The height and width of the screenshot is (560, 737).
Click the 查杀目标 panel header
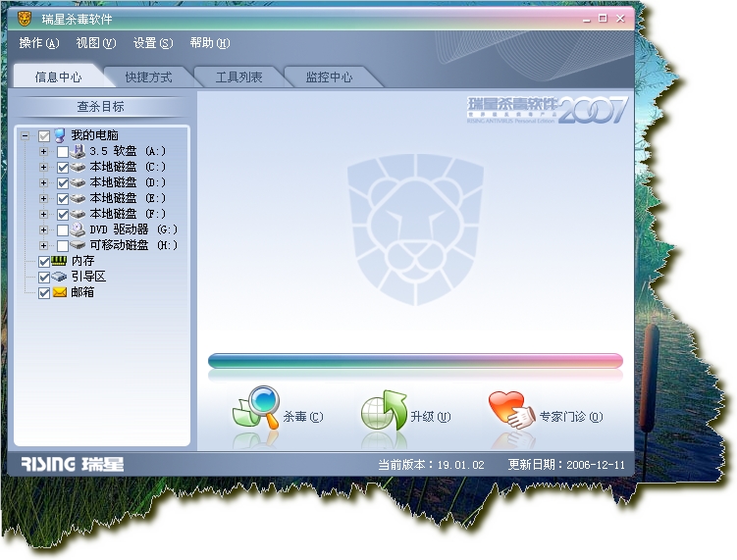[x=100, y=106]
